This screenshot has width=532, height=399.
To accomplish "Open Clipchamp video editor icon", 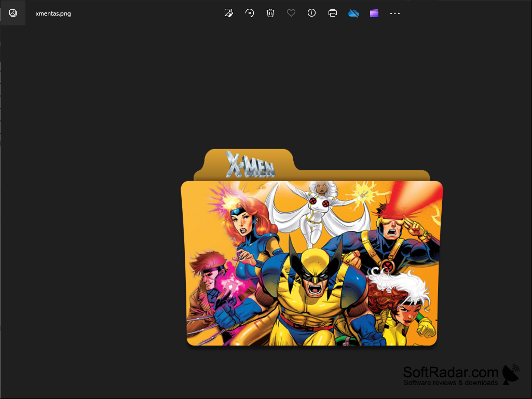I will point(374,13).
